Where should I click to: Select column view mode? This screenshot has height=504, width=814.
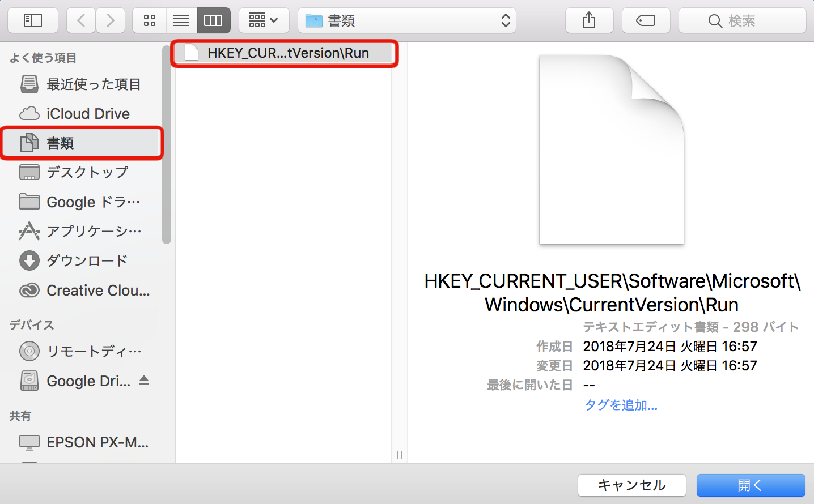click(x=213, y=21)
